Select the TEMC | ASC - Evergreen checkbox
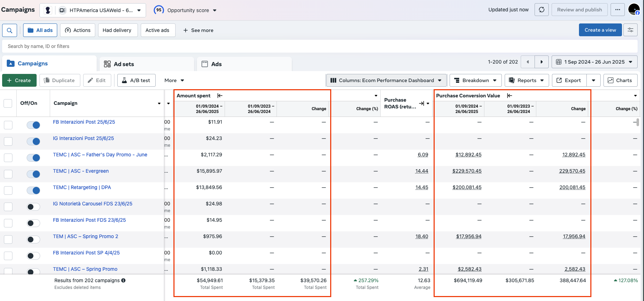 [x=8, y=174]
